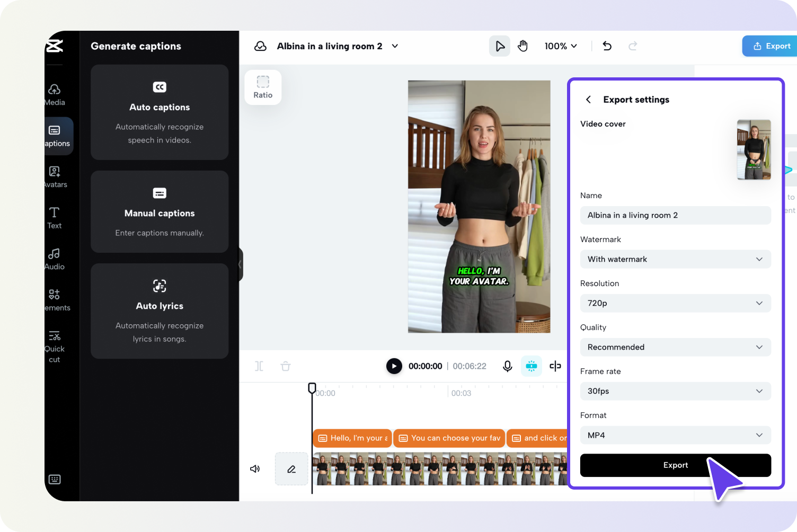Choose Manual captions option
The width and height of the screenshot is (797, 532).
[160, 212]
